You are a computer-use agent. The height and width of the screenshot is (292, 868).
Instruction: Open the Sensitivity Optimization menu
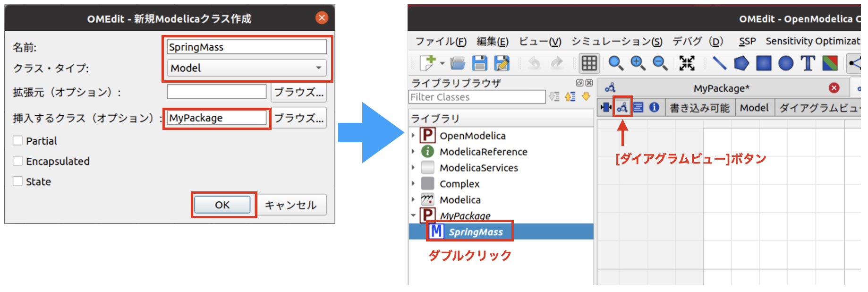click(813, 42)
